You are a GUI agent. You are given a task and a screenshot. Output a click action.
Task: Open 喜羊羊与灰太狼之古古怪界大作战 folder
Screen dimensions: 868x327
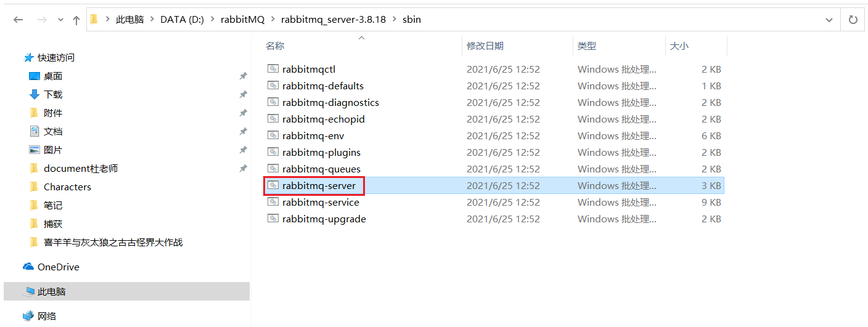113,242
